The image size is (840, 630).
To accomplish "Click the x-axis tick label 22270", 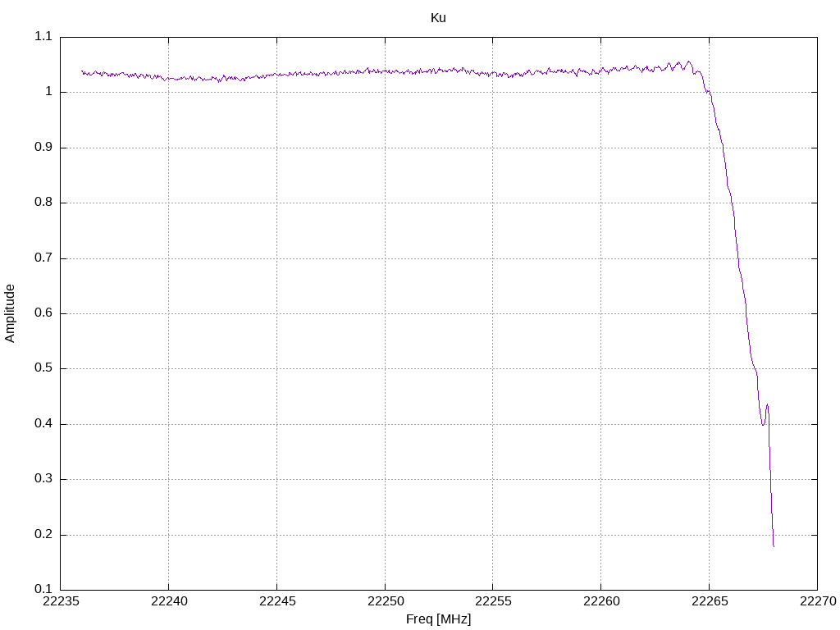I will [x=818, y=601].
